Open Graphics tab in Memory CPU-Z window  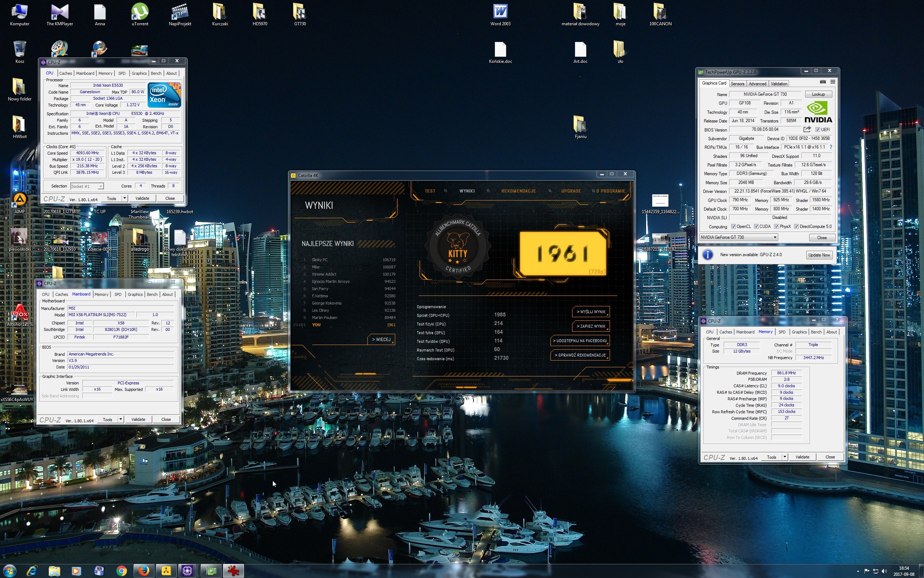click(799, 332)
